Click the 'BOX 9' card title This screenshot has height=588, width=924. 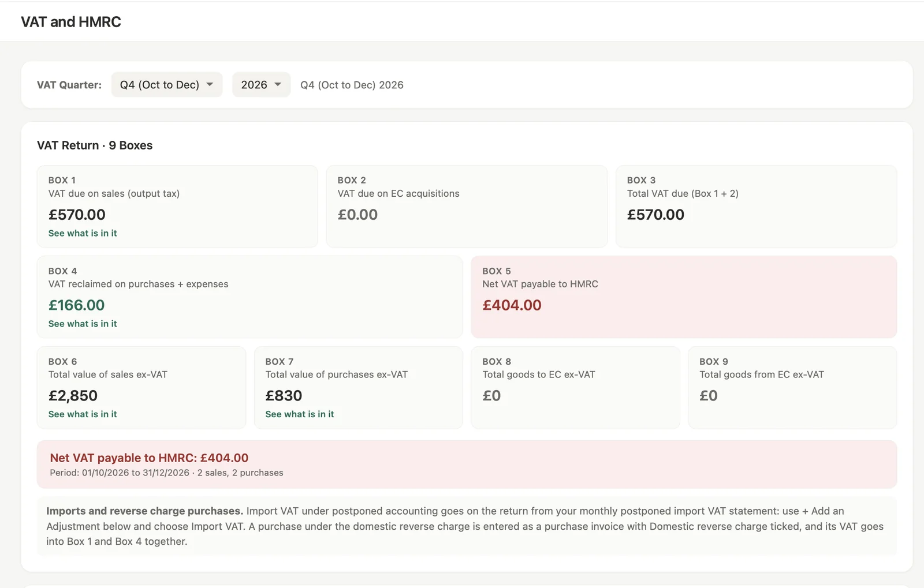click(x=714, y=362)
